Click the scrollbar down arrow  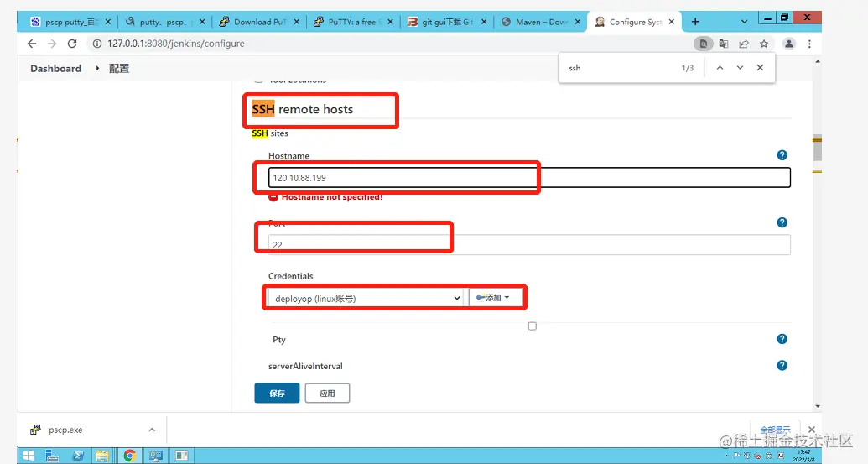(817, 406)
